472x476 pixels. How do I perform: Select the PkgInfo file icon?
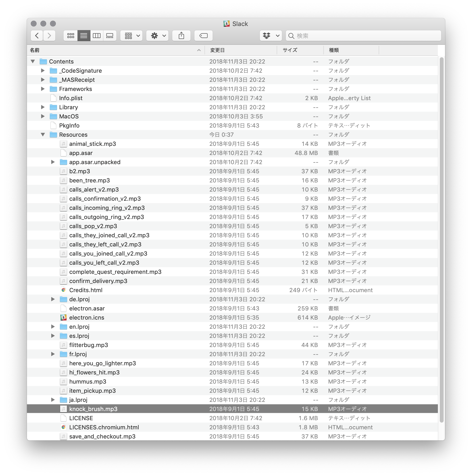(53, 125)
